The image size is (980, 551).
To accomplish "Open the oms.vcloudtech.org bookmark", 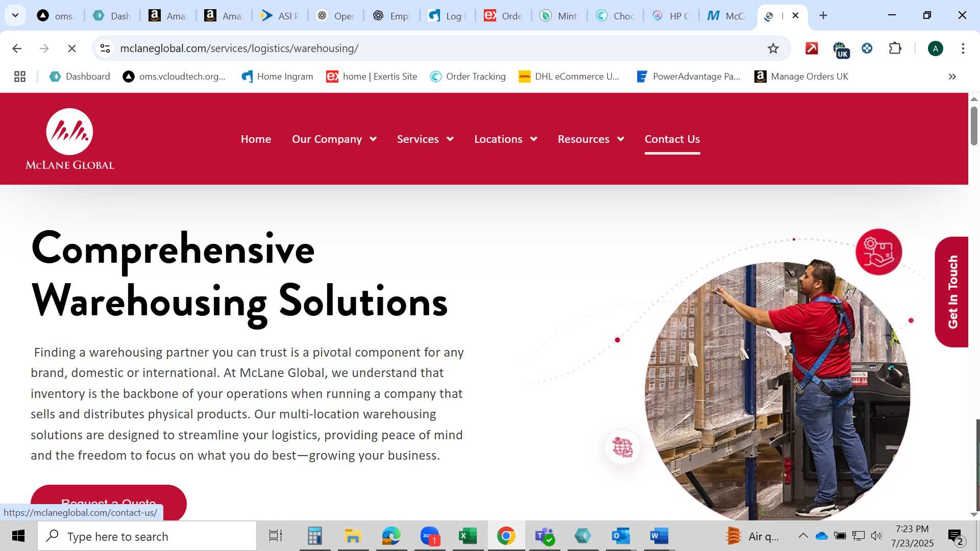I will point(175,77).
